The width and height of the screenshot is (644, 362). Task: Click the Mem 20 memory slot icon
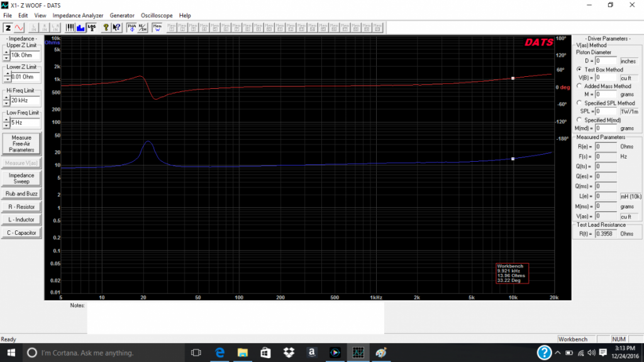377,28
